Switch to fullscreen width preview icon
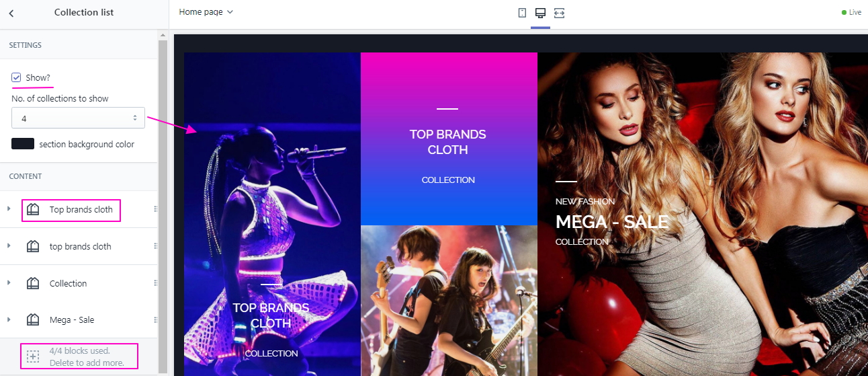 [x=559, y=13]
